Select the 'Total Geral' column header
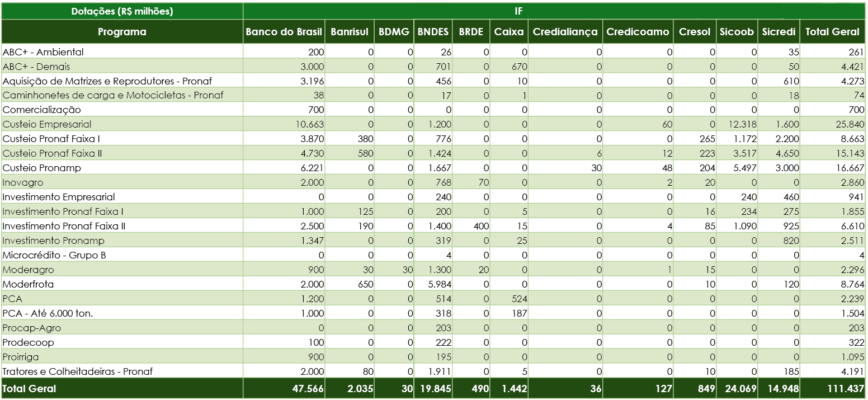The width and height of the screenshot is (868, 400). point(833,32)
